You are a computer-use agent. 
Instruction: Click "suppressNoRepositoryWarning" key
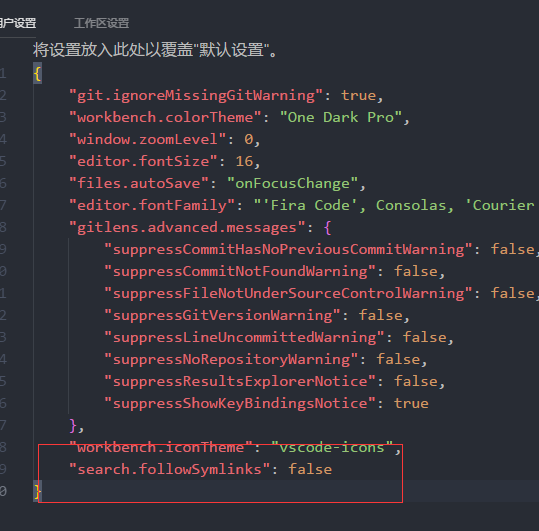point(231,359)
